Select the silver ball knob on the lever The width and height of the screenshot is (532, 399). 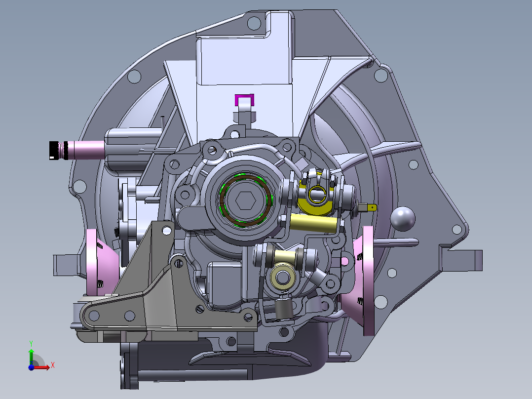point(403,219)
